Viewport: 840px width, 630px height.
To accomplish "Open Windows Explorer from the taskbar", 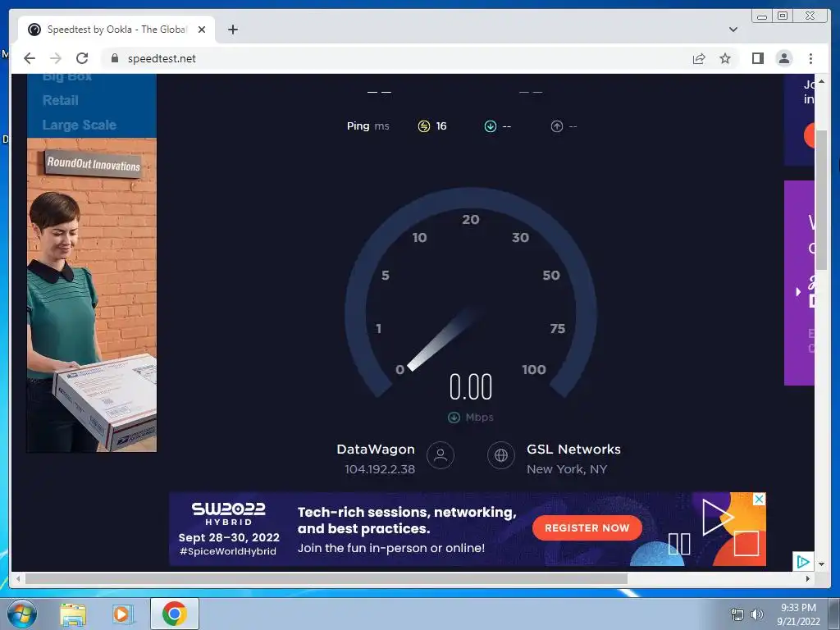I will click(x=73, y=614).
